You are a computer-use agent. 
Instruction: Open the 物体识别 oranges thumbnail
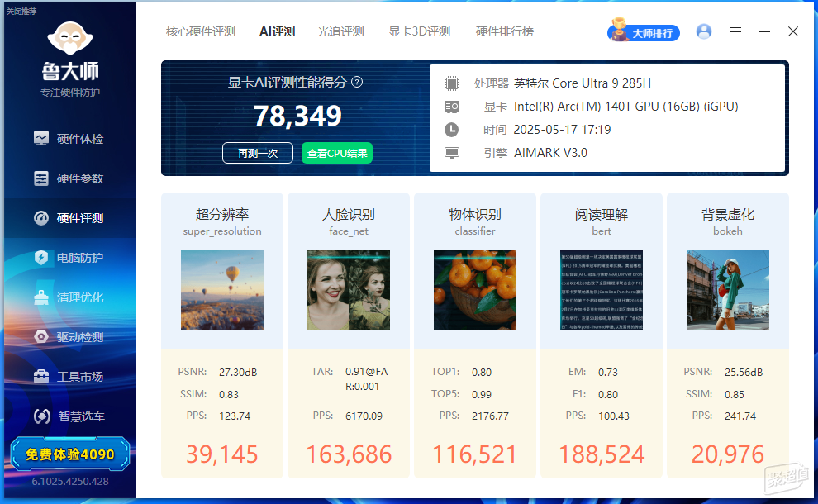[x=475, y=290]
